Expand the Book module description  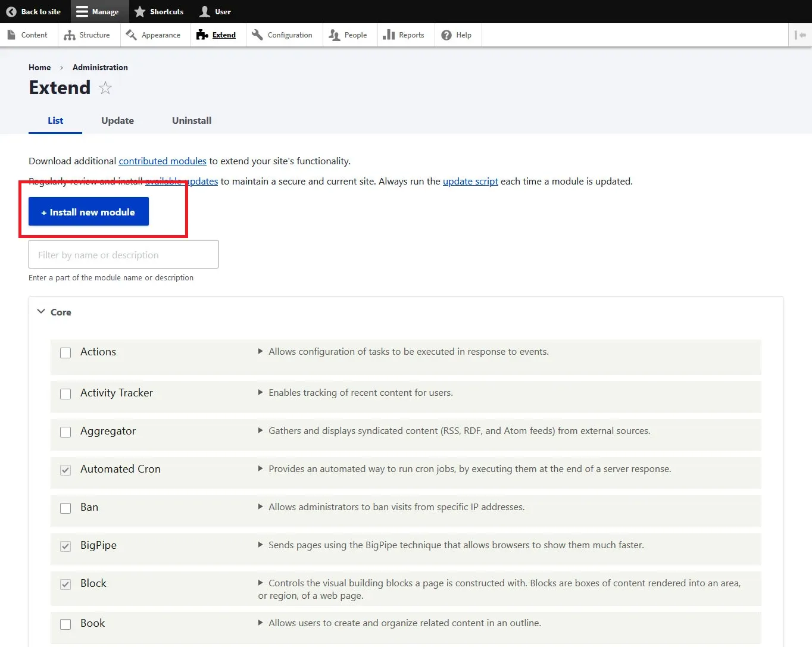(x=260, y=623)
